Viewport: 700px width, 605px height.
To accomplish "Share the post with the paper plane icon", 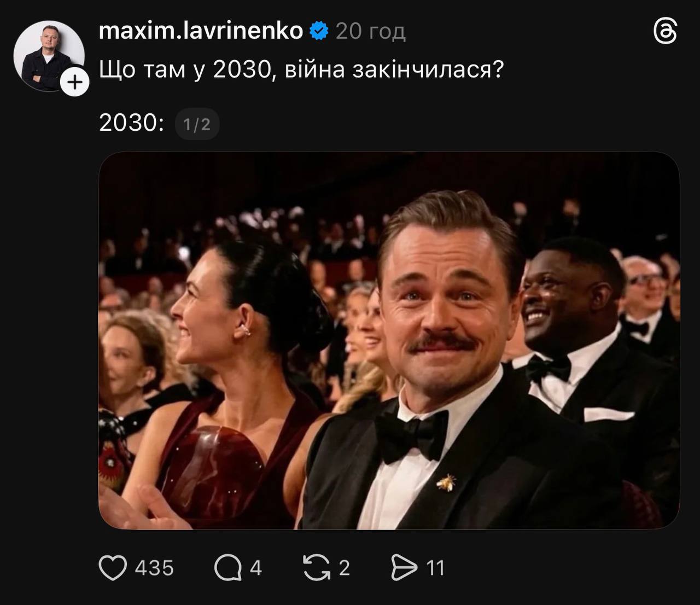I will click(404, 568).
